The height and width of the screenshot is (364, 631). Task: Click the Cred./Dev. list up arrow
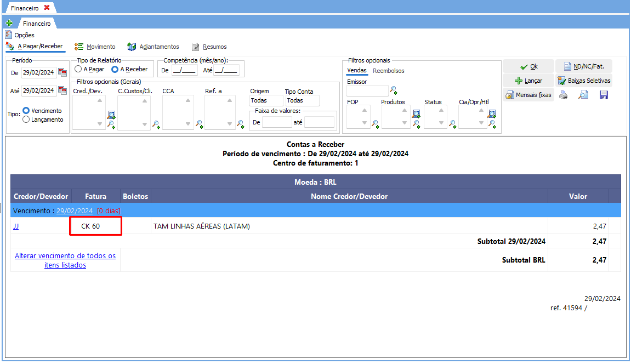pos(100,100)
